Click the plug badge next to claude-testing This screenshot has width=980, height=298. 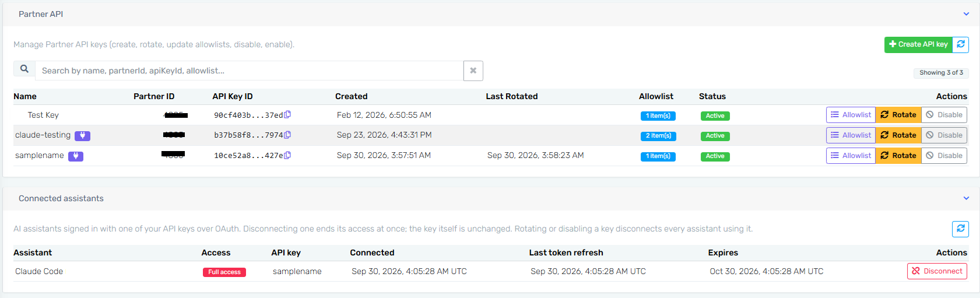(x=82, y=136)
